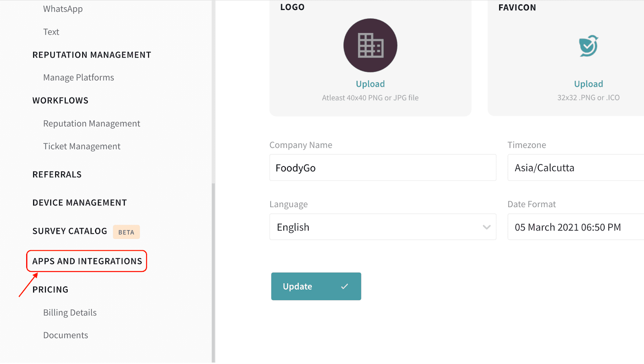The height and width of the screenshot is (364, 644).
Task: Open Reputation Management workflow
Action: pyautogui.click(x=92, y=123)
